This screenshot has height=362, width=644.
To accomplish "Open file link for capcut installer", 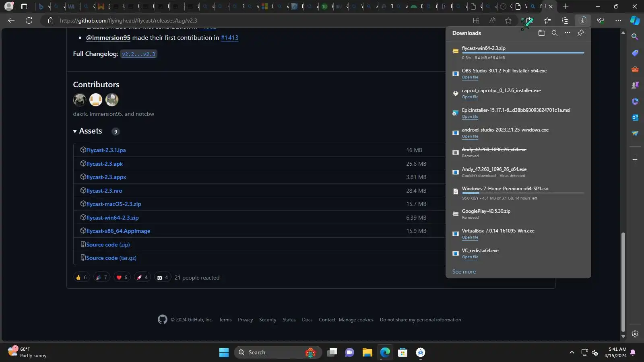I will [470, 97].
